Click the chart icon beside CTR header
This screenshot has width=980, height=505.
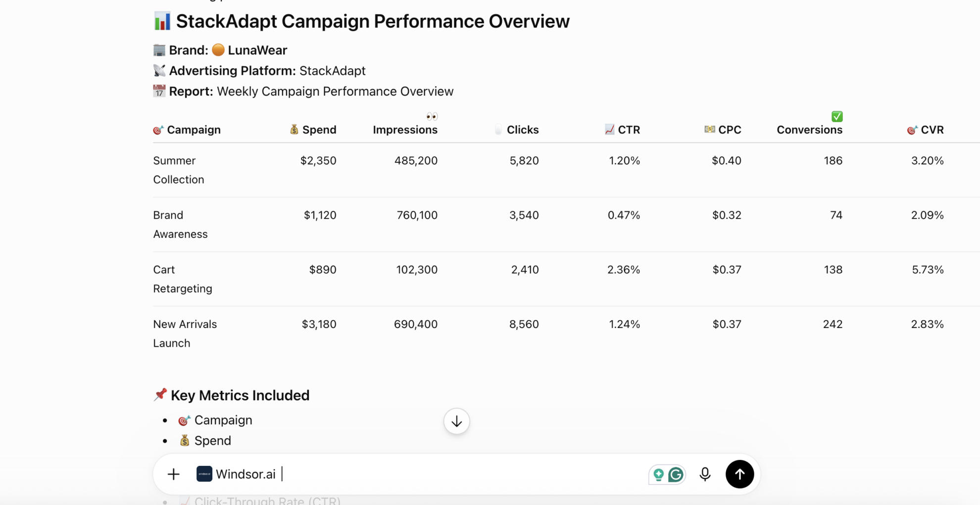coord(610,130)
